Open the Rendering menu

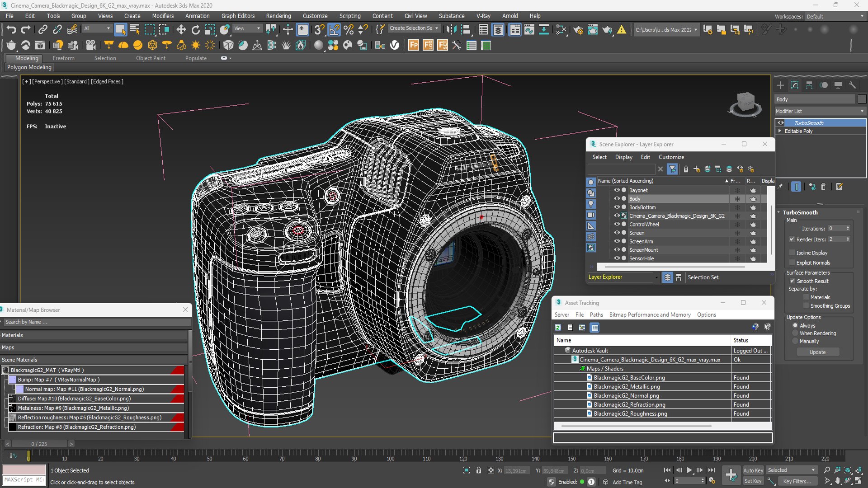pyautogui.click(x=278, y=16)
